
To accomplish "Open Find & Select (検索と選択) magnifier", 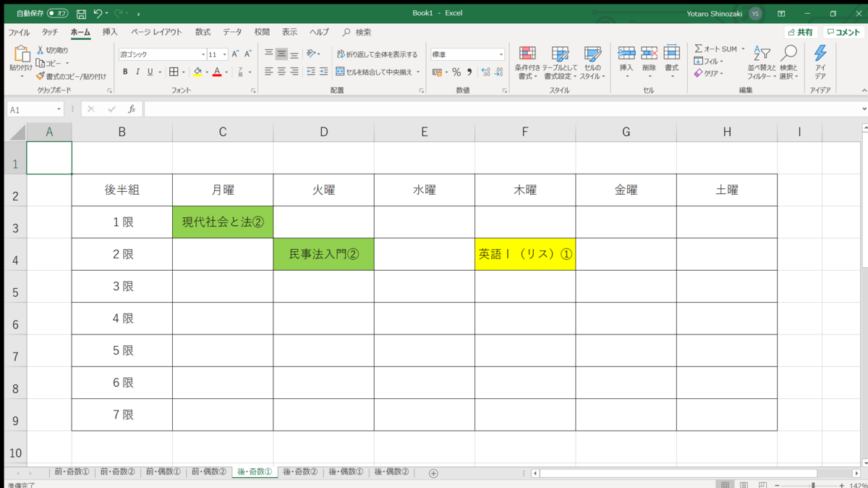I will [788, 62].
